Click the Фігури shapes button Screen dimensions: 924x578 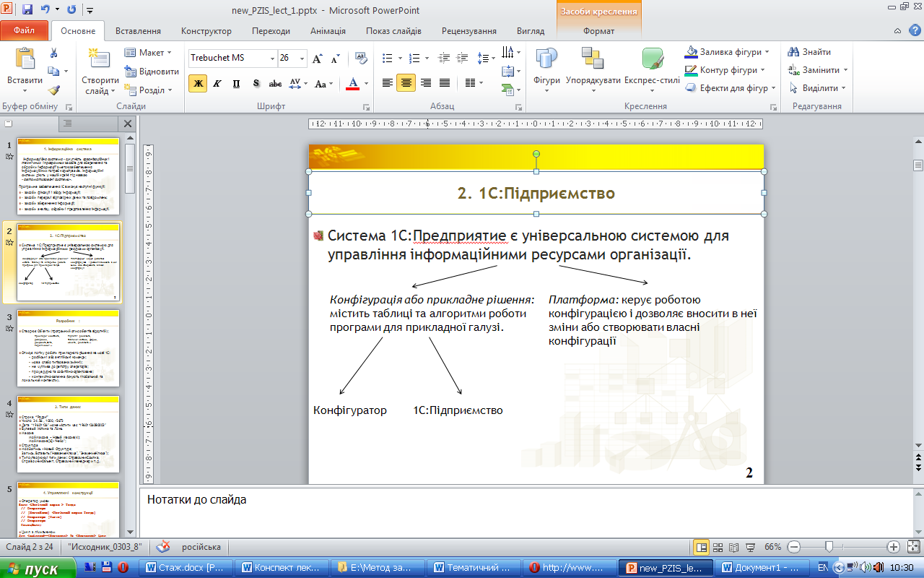coord(546,71)
